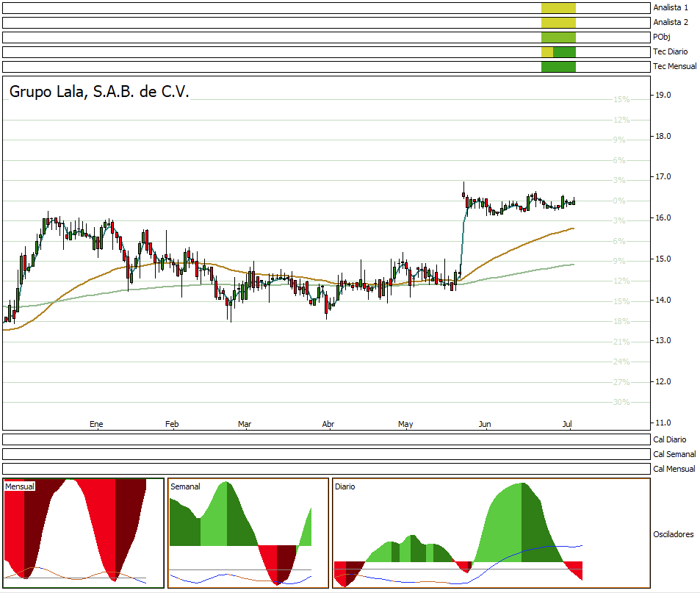Click the empty Cal Semanal bar
Screen dimensions: 700x593
click(x=326, y=455)
